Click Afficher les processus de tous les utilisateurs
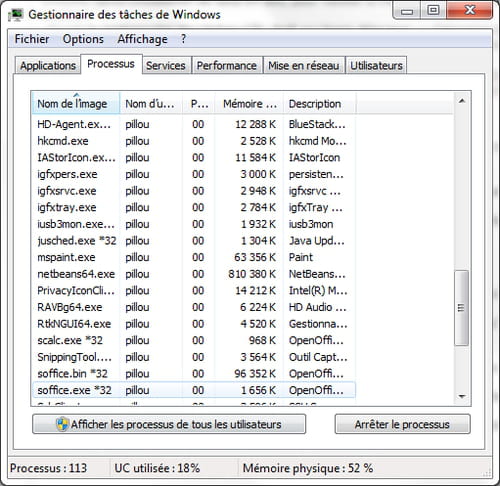Screen dimensions: 500x486 coord(169,424)
